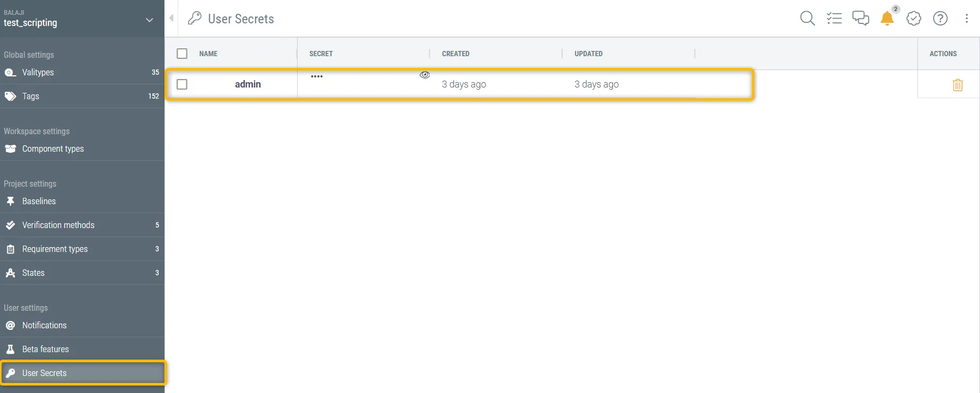Tick the checkbox for the admin row

(182, 84)
